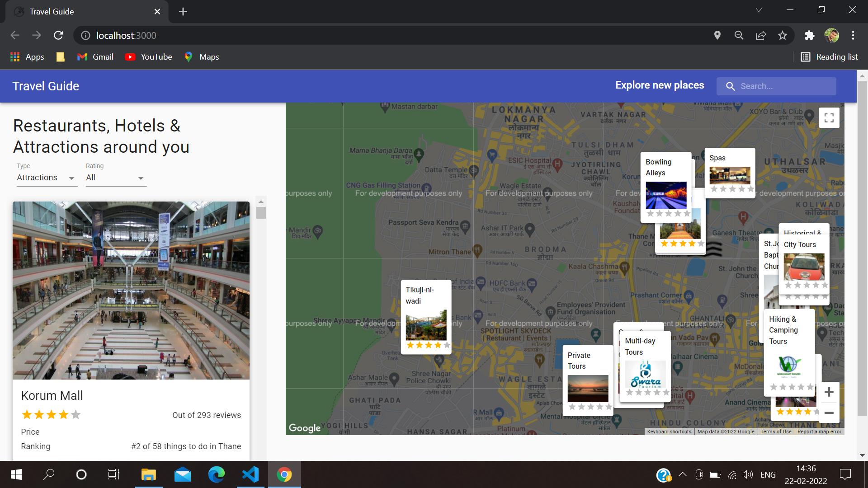Click the location permission pin icon
The height and width of the screenshot is (488, 868).
tap(717, 35)
